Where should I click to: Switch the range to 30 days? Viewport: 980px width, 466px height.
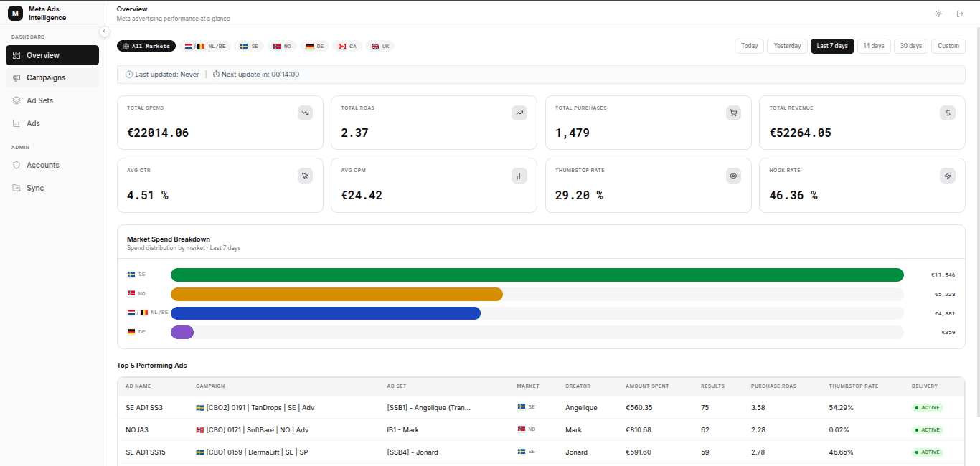pyautogui.click(x=911, y=46)
